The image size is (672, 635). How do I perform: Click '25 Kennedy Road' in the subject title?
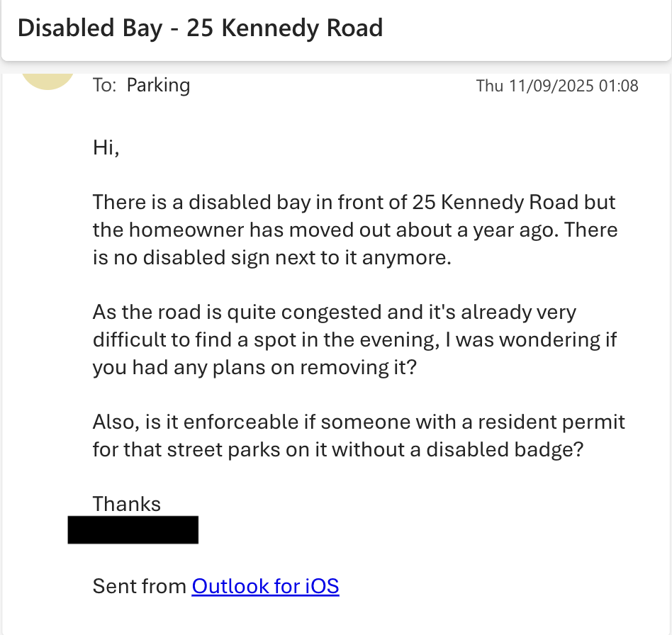(x=284, y=28)
